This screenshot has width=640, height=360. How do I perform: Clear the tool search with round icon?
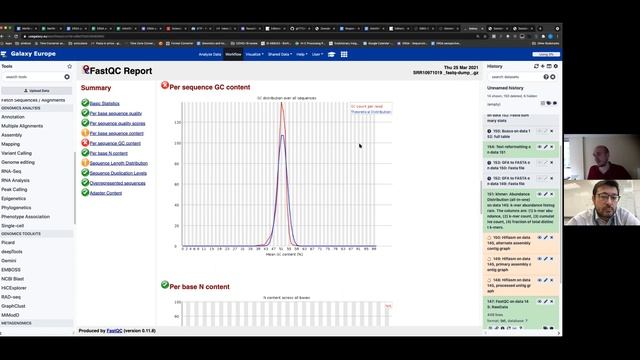pyautogui.click(x=67, y=77)
